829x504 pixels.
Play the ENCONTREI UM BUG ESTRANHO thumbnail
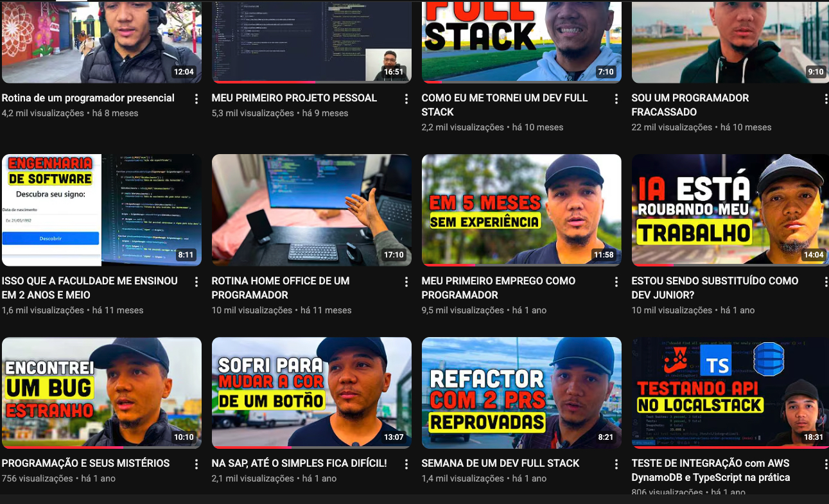[101, 393]
